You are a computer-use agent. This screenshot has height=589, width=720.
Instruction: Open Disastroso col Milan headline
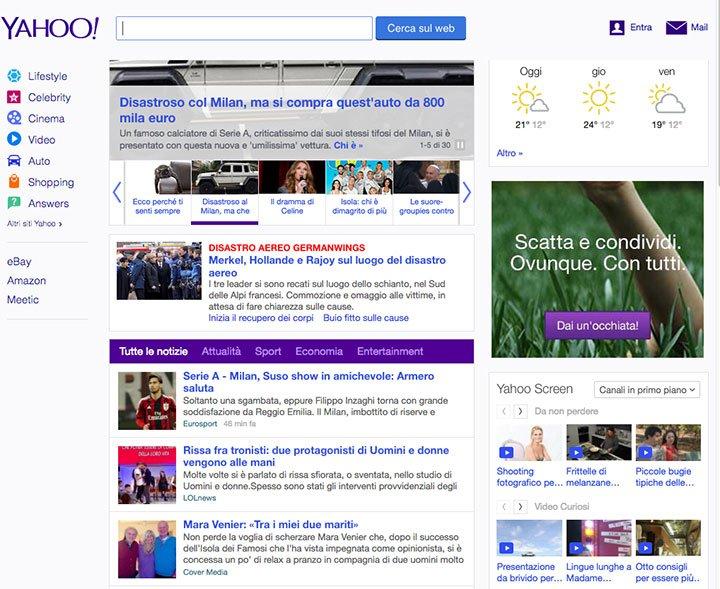pos(282,110)
